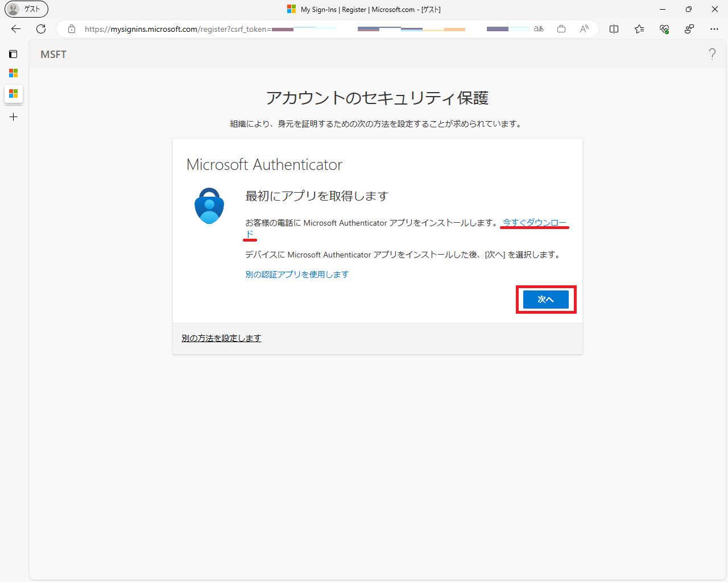Activate Read aloud icon in address bar
The image size is (728, 582).
click(584, 29)
